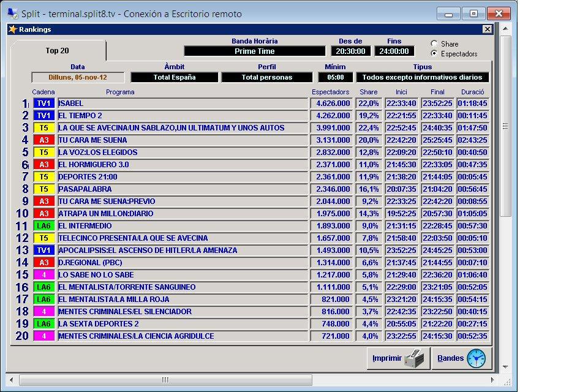Click the scroll right arrow
The width and height of the screenshot is (588, 392).
[492, 380]
